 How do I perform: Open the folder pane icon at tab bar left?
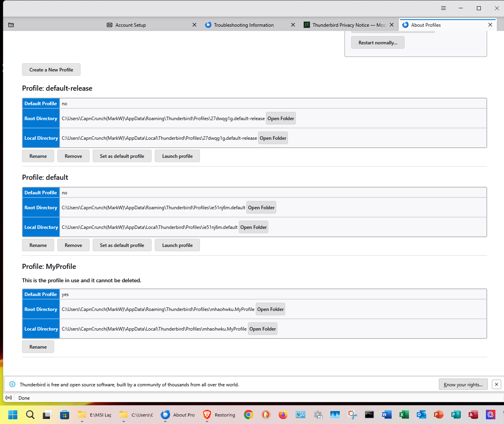pos(11,25)
